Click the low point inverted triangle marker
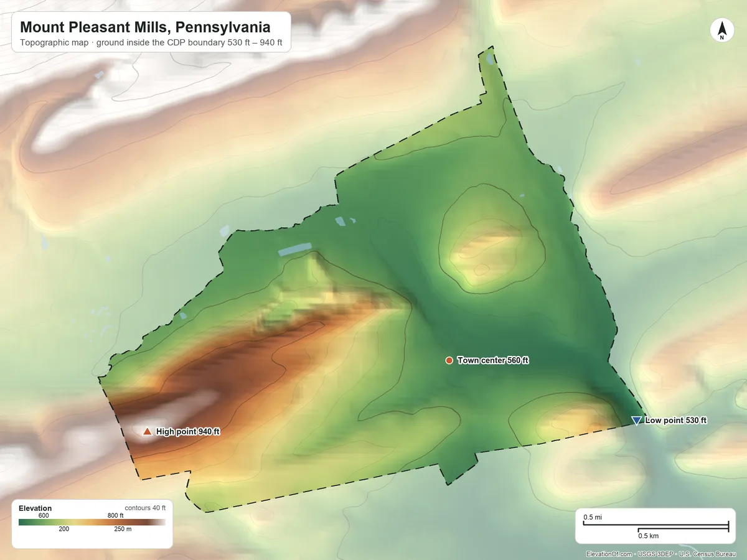The height and width of the screenshot is (560, 747). click(x=636, y=421)
